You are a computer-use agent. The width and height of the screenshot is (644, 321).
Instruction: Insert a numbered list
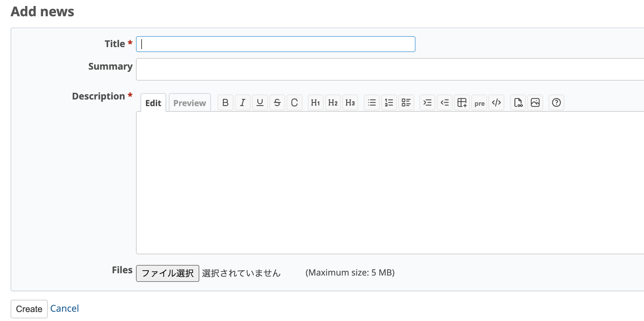389,102
